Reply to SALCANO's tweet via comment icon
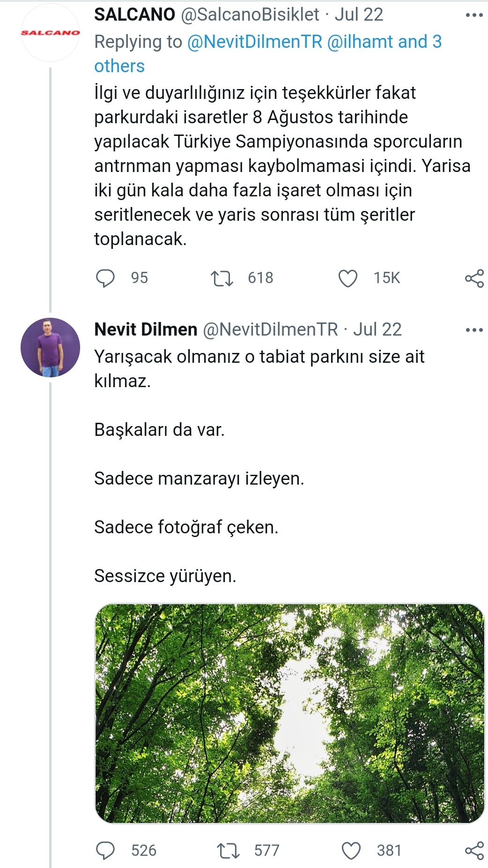Viewport: 488px width, 868px height. click(105, 278)
